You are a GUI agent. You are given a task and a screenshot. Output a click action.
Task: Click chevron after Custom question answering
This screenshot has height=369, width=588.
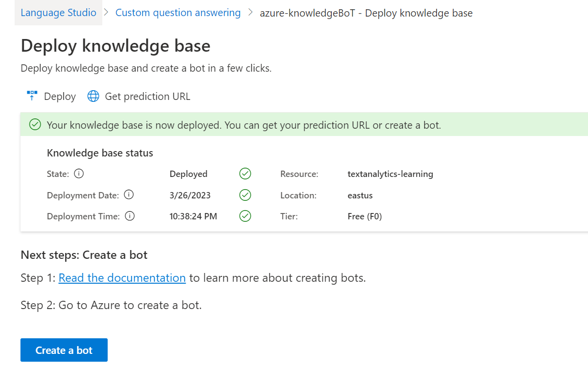250,13
